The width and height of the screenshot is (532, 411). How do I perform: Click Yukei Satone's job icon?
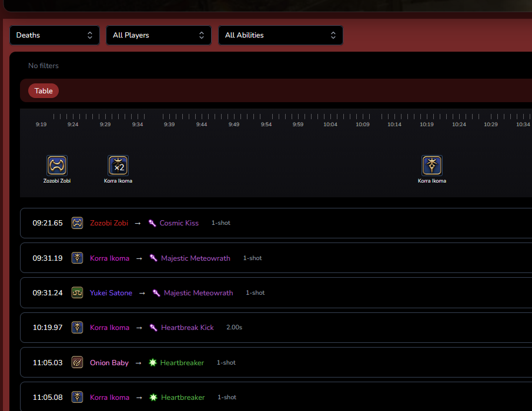tap(78, 293)
